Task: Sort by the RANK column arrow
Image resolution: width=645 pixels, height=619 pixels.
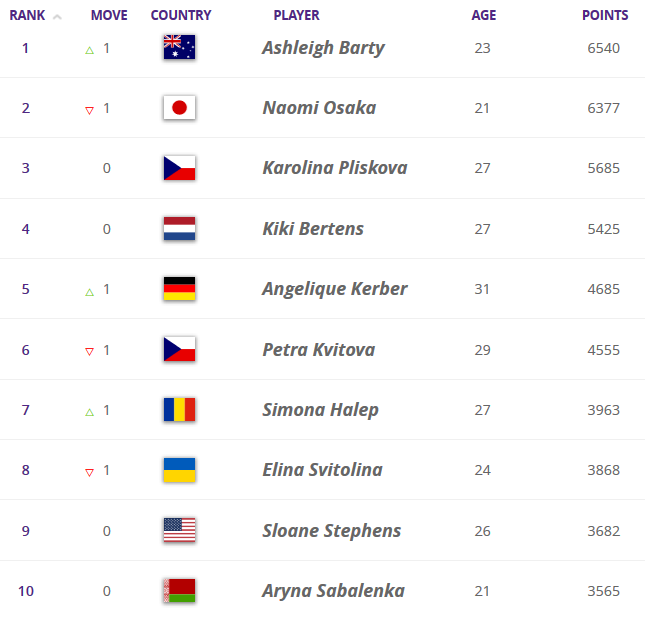Action: point(57,17)
